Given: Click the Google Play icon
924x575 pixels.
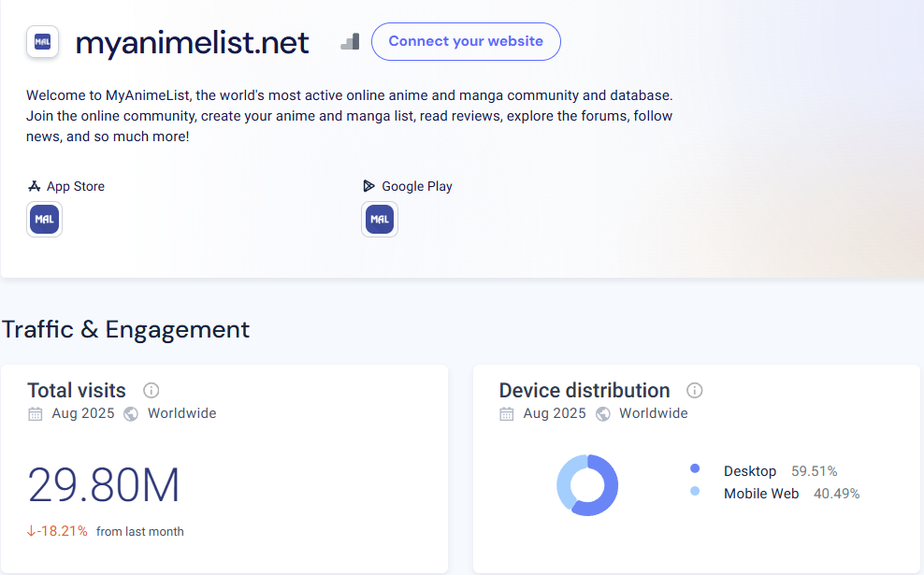Looking at the screenshot, I should point(369,186).
